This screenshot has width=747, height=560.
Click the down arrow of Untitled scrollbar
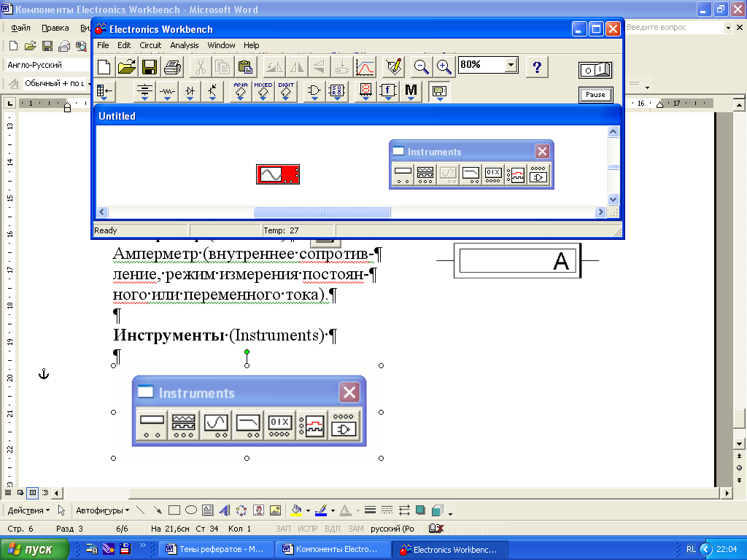click(x=613, y=200)
